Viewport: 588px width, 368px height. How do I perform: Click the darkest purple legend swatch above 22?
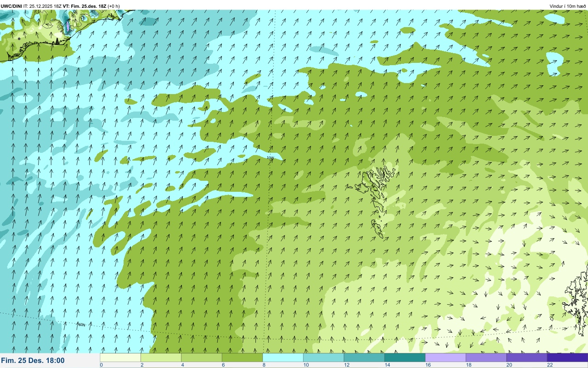pyautogui.click(x=567, y=357)
